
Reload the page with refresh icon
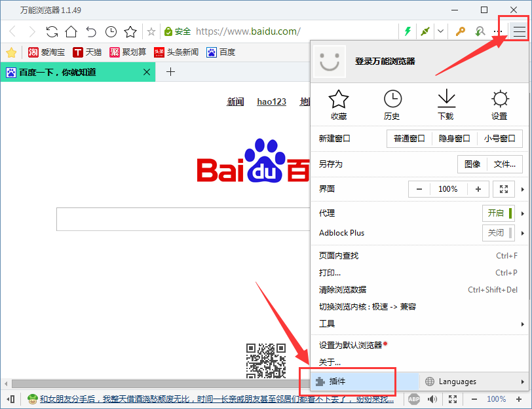52,31
